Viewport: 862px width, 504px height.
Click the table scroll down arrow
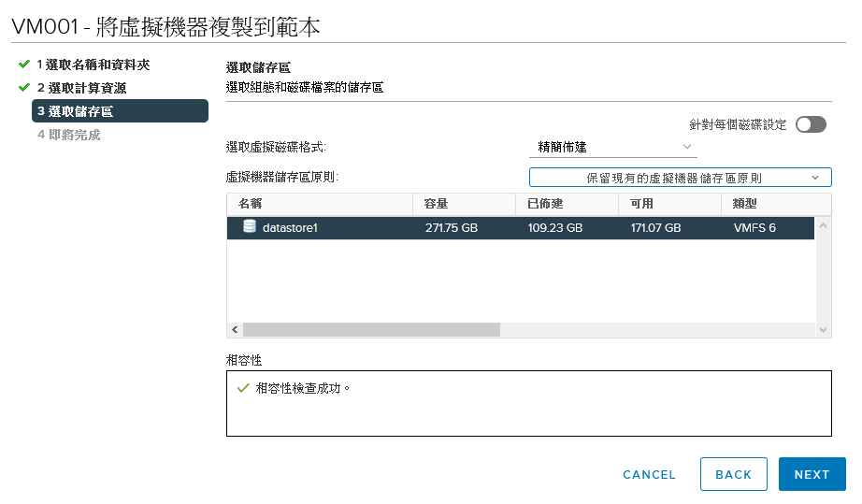pos(823,330)
